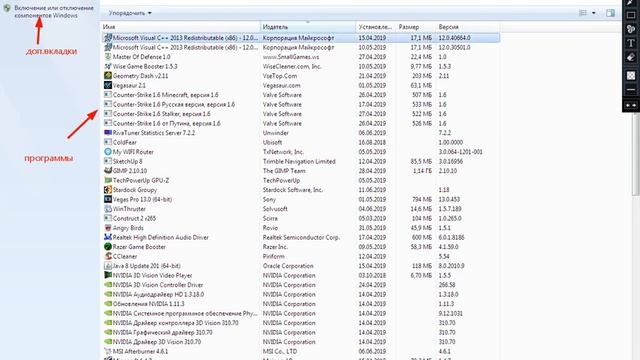This screenshot has width=640, height=360.
Task: Select Counter-Strike 1.6 от Путина entry
Action: point(300,123)
